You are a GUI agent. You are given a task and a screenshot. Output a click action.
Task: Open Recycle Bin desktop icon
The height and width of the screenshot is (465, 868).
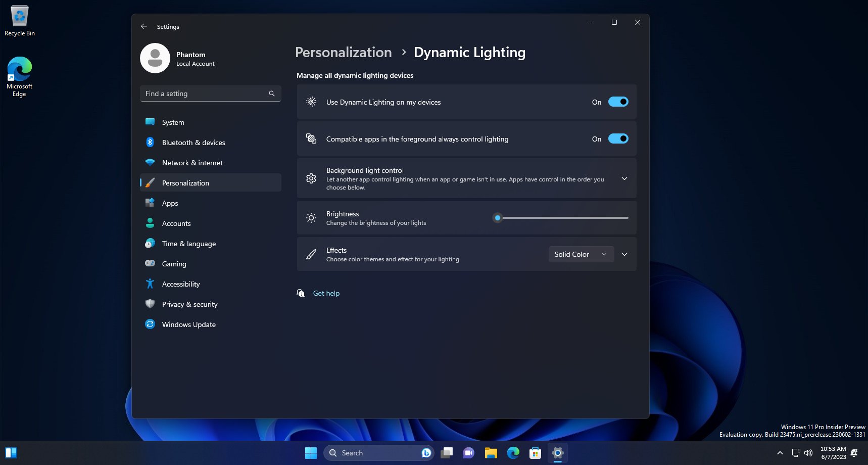pyautogui.click(x=20, y=21)
